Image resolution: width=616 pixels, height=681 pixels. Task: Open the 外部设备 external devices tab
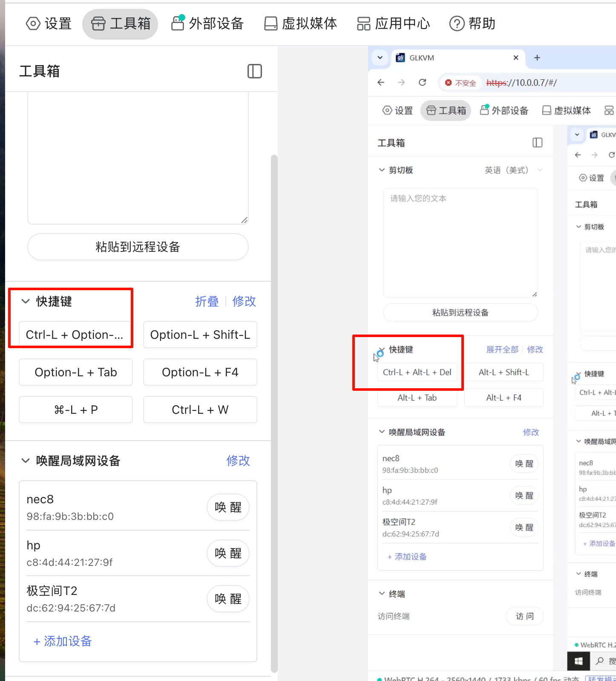pos(207,24)
